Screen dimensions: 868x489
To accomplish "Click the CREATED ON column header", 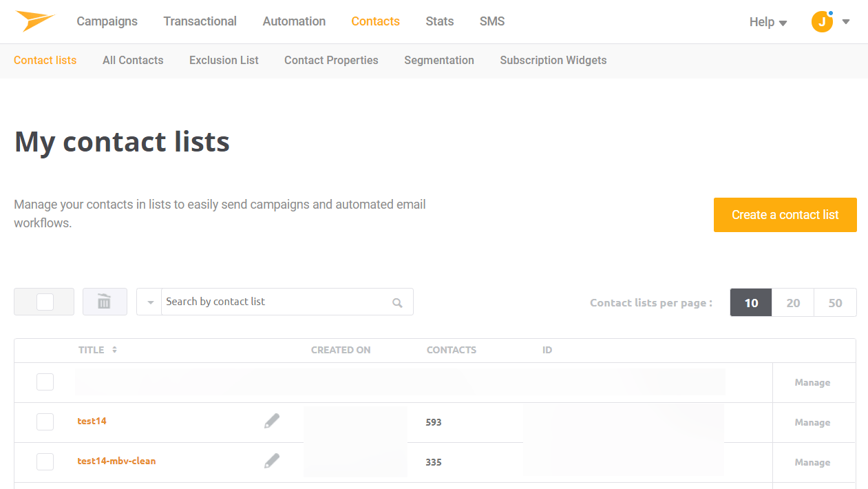I will (341, 350).
